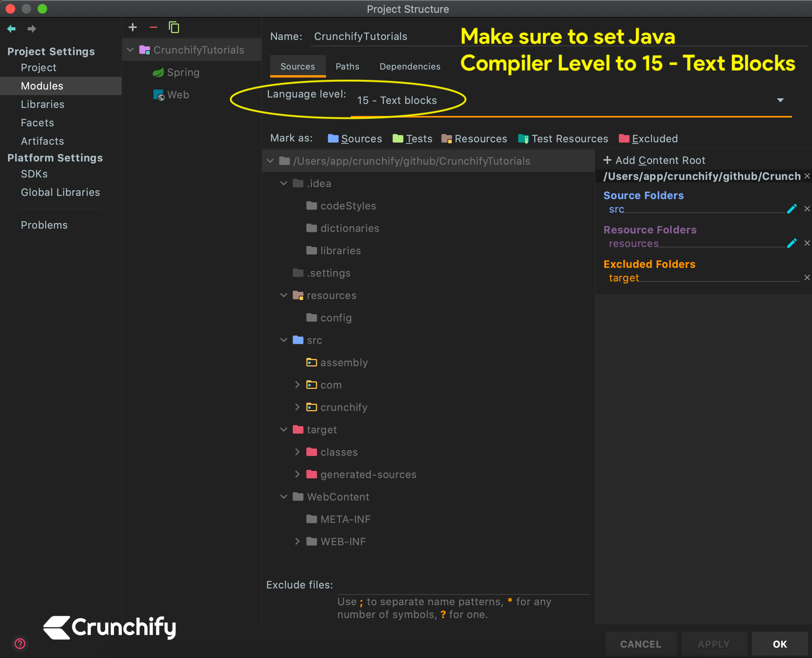Remove the selected module using minus icon
Screen dimensions: 812x658
pyautogui.click(x=153, y=27)
